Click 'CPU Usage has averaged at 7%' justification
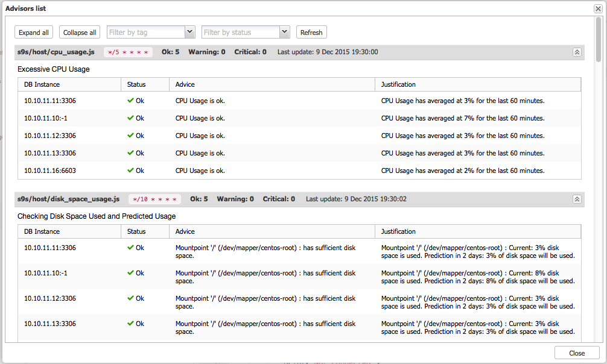Viewport: 607px width, 364px height. click(x=463, y=118)
